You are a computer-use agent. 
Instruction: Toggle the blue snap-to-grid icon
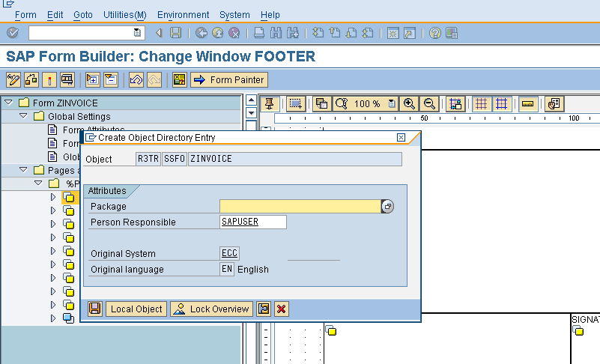[x=501, y=103]
